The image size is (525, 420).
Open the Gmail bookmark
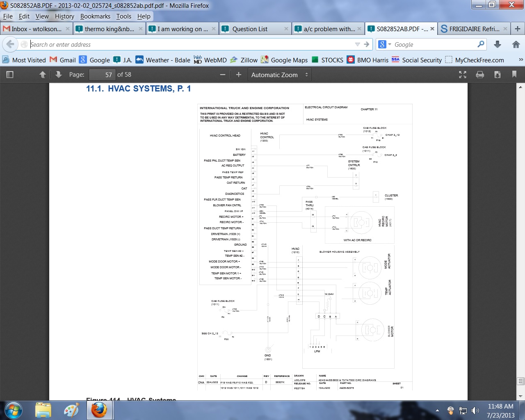(63, 60)
